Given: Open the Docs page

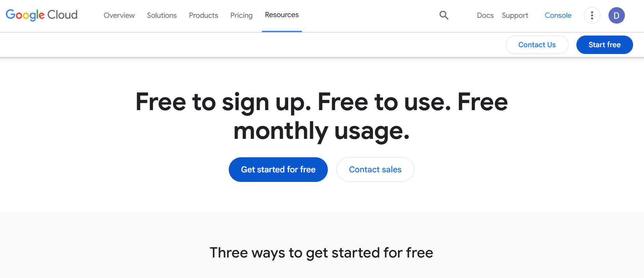Looking at the screenshot, I should (485, 15).
